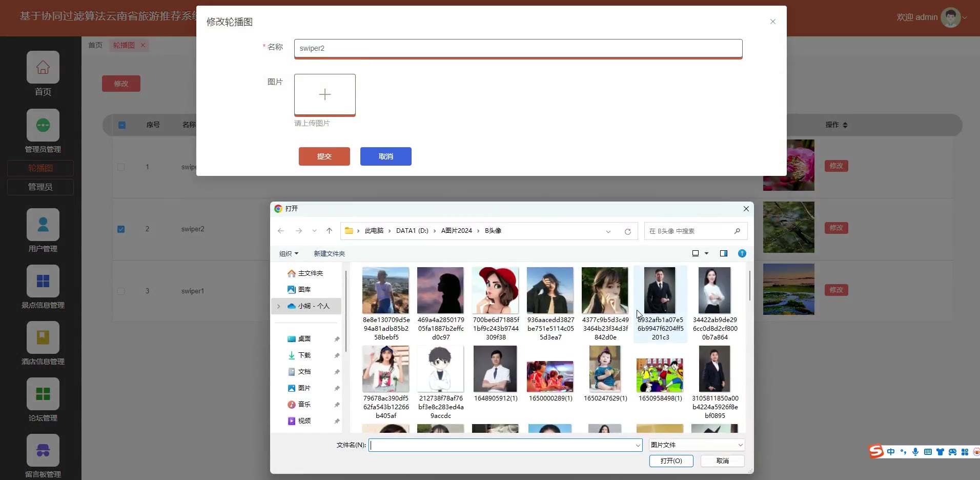Change the view layout icon in file dialog
This screenshot has height=480, width=980.
696,253
